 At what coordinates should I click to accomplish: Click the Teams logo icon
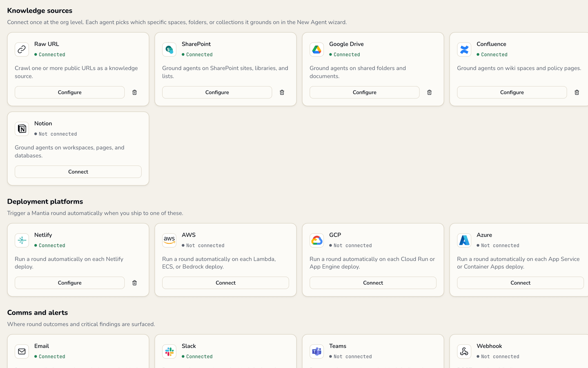click(x=316, y=351)
